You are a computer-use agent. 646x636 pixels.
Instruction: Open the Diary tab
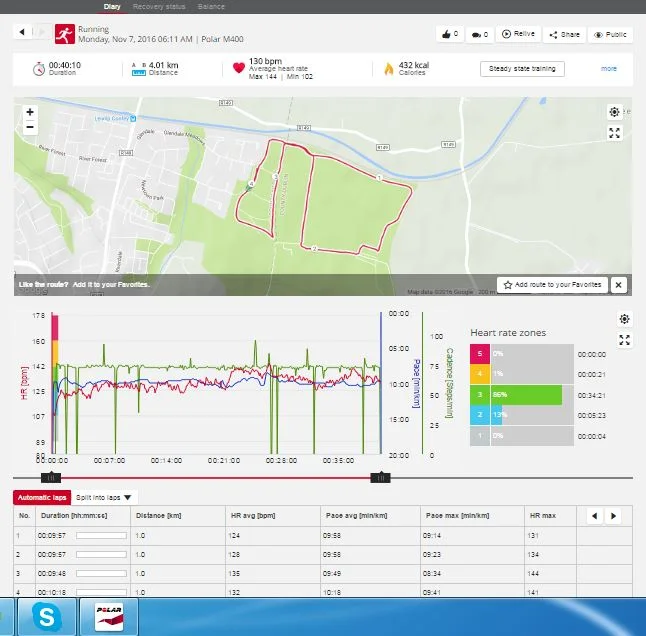pyautogui.click(x=112, y=7)
